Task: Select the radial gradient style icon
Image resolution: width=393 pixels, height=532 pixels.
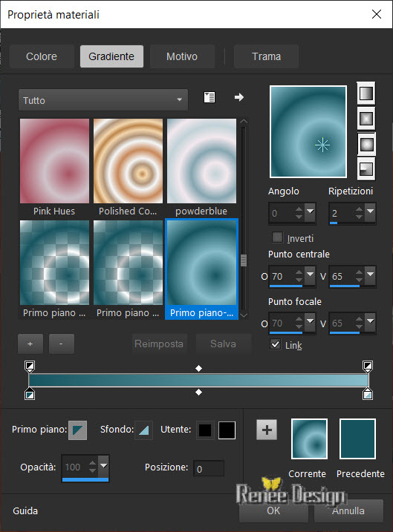Action: pos(366,169)
